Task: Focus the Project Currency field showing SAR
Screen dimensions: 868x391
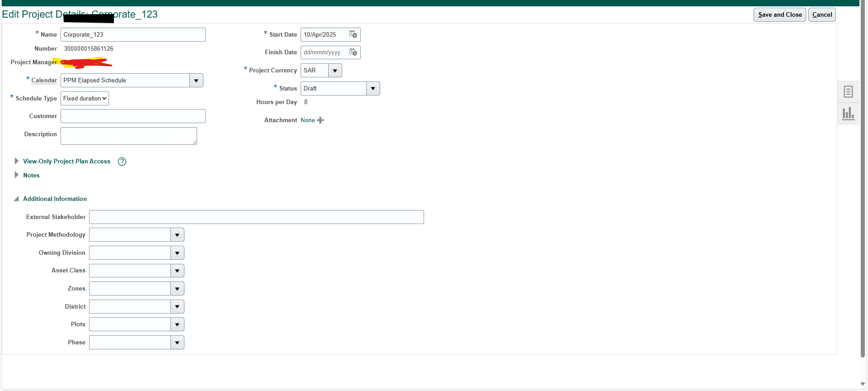Action: (x=315, y=71)
